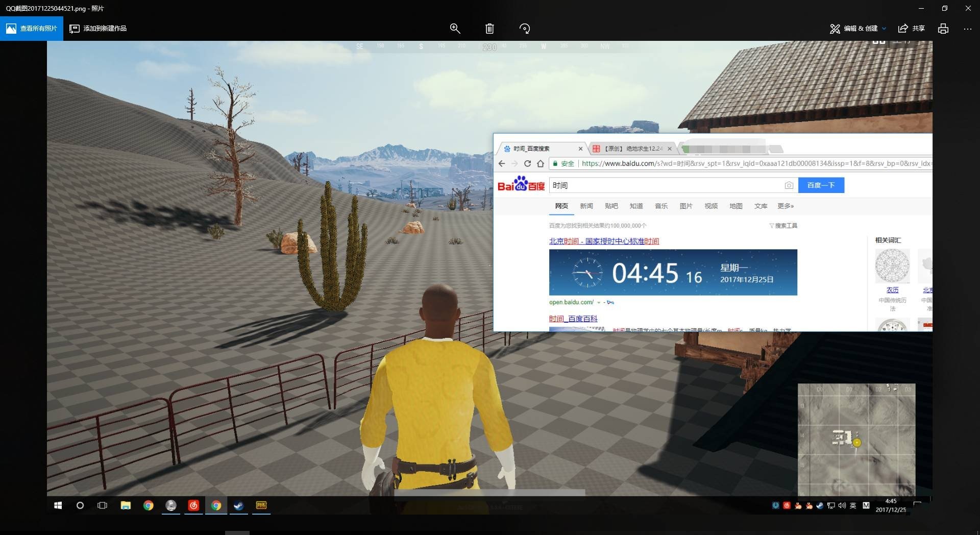Click the 4:45 2017/12/25 tray clock
The height and width of the screenshot is (535, 980).
[891, 505]
